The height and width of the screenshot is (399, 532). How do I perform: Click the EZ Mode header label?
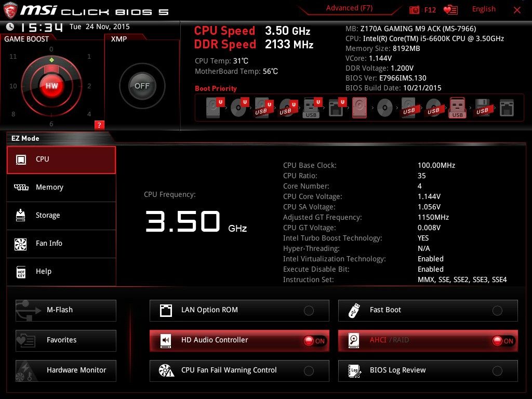click(x=25, y=138)
